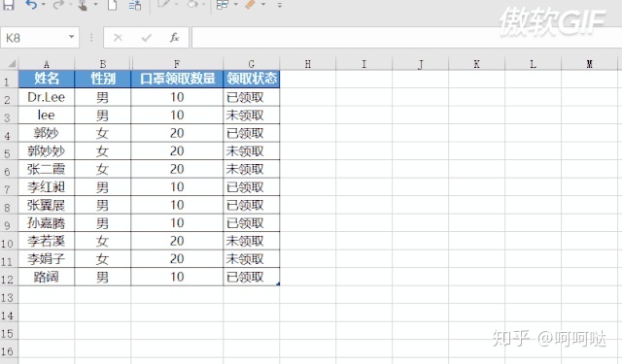Screen dimensions: 622x364
Task: Click the Undo arrow icon
Action: (x=31, y=5)
